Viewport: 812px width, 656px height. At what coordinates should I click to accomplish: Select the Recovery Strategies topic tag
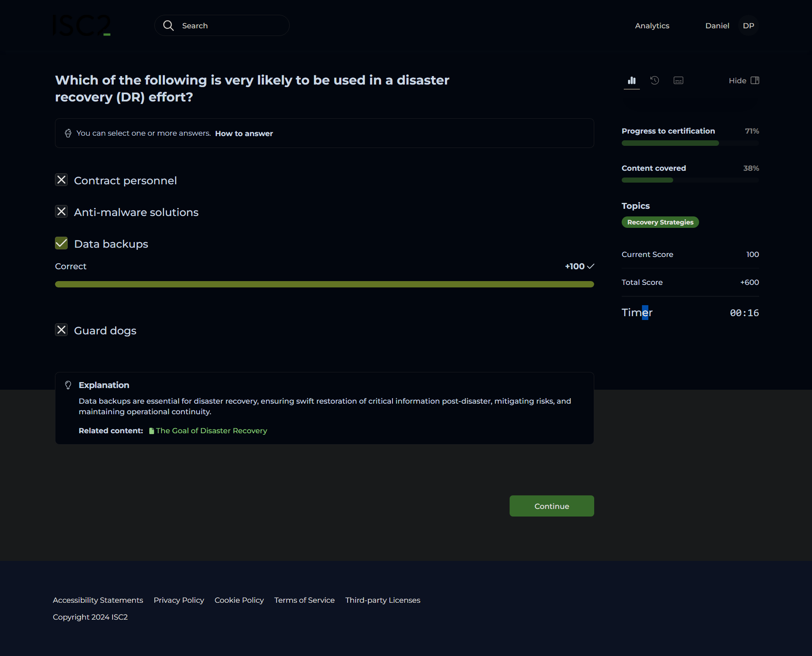pyautogui.click(x=660, y=222)
